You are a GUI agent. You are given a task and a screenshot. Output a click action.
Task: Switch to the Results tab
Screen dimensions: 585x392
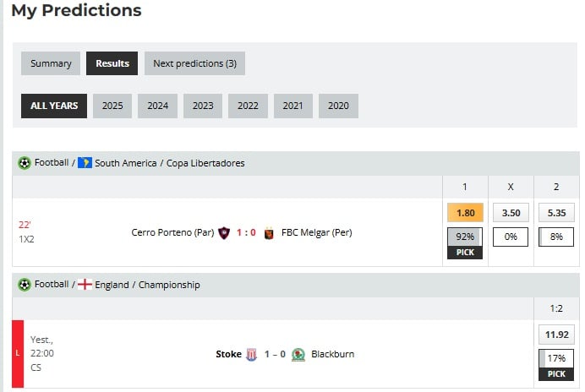tap(112, 63)
